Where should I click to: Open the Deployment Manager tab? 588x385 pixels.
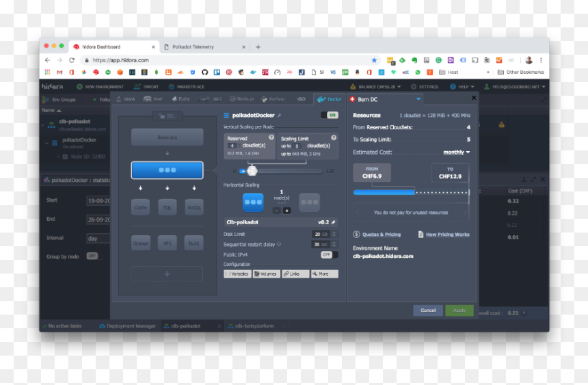point(127,326)
